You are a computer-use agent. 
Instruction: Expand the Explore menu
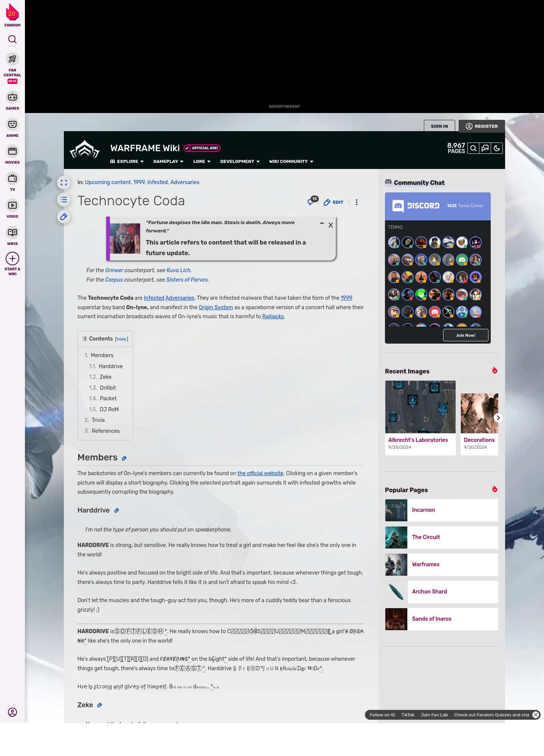click(x=127, y=161)
